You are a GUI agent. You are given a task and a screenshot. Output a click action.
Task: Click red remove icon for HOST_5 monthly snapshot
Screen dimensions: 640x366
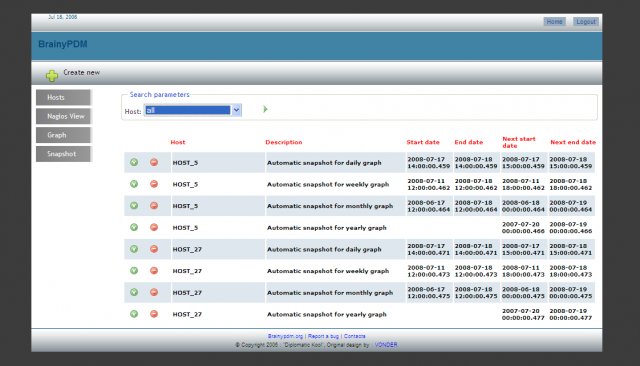click(x=154, y=206)
